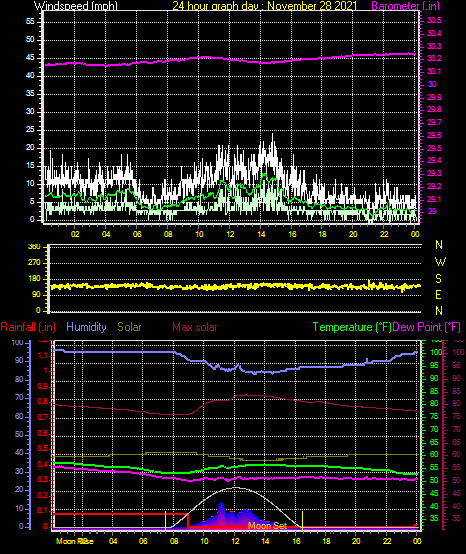Click the 12 hour tick on wind graph
The height and width of the screenshot is (554, 466).
[x=230, y=234]
